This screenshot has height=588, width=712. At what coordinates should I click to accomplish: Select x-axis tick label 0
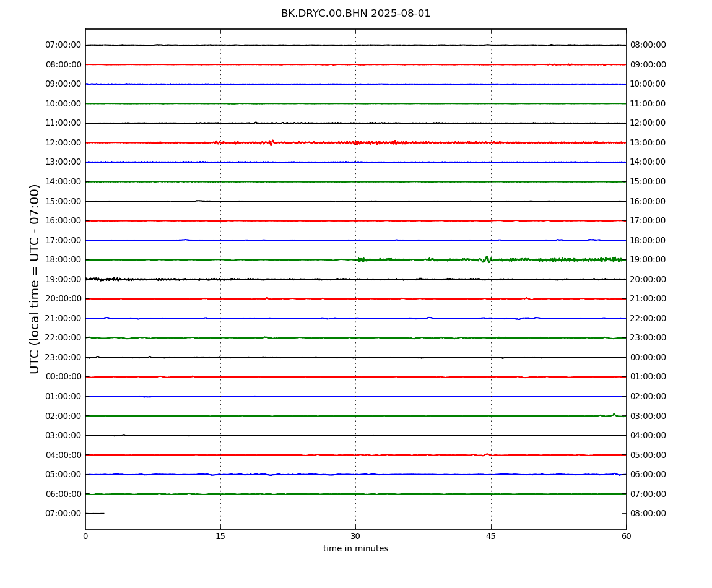[85, 536]
